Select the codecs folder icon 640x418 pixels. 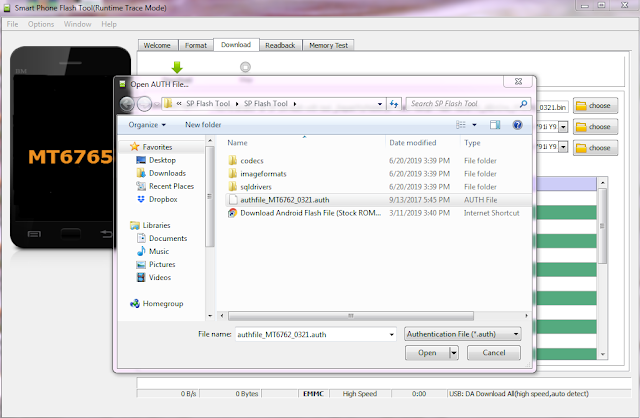(233, 160)
